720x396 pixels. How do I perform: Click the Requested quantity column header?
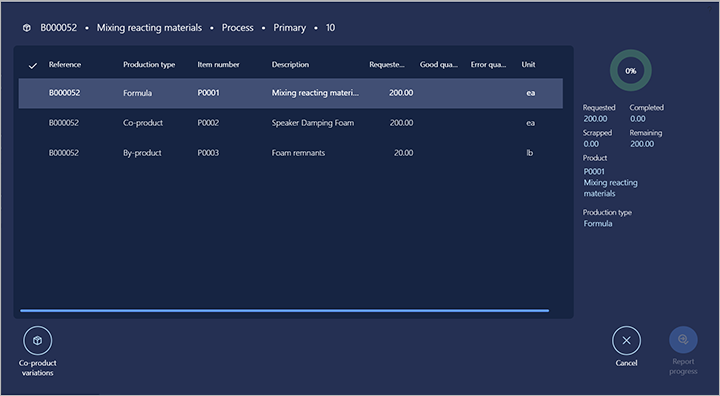point(387,65)
